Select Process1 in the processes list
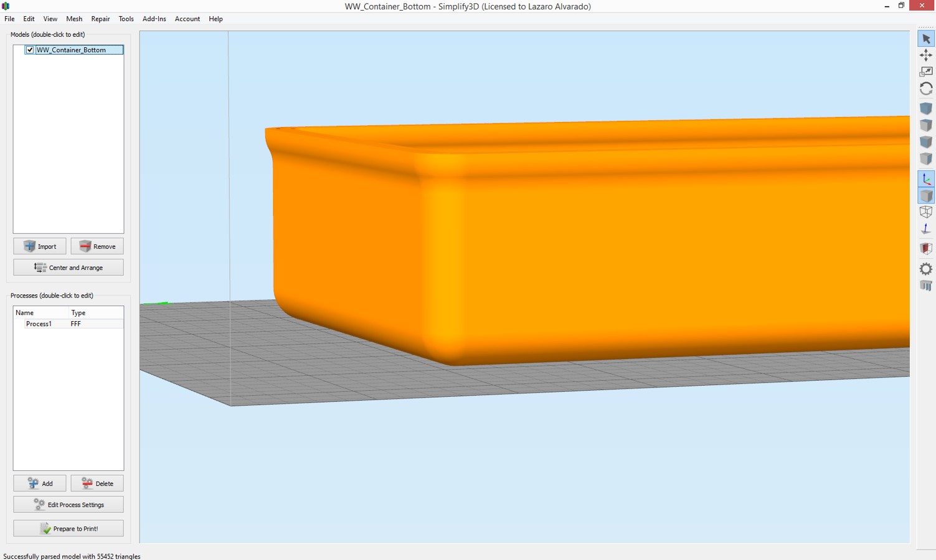 (39, 324)
